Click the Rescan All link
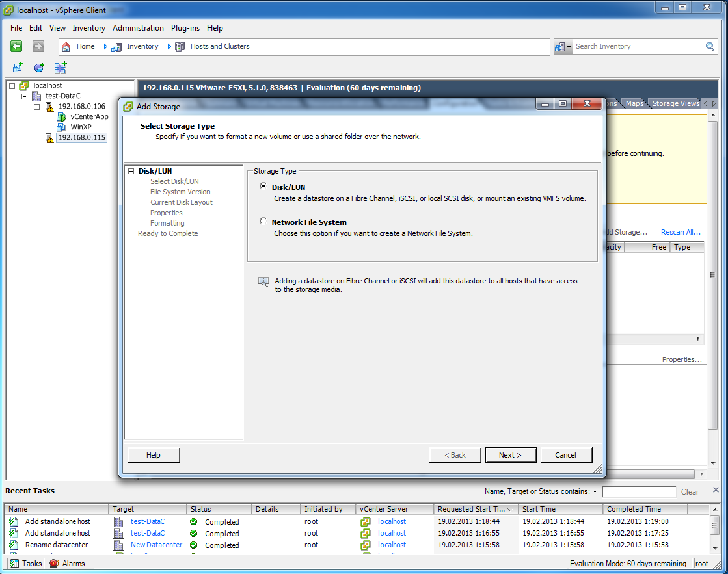The height and width of the screenshot is (574, 728). pyautogui.click(x=681, y=232)
